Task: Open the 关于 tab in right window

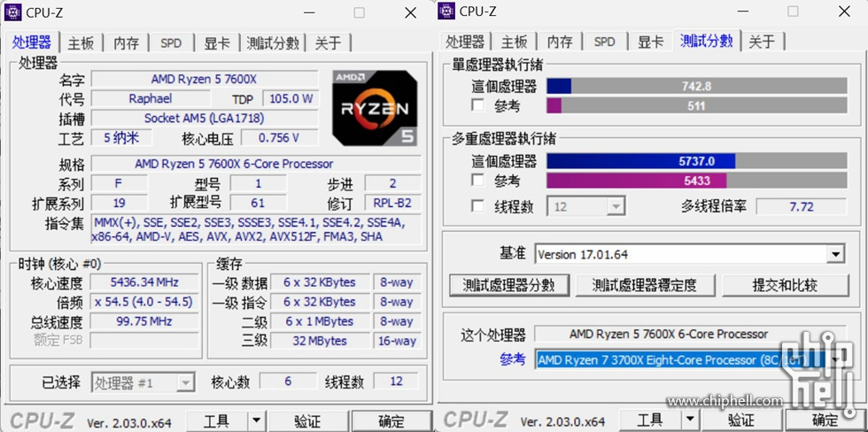Action: coord(763,42)
